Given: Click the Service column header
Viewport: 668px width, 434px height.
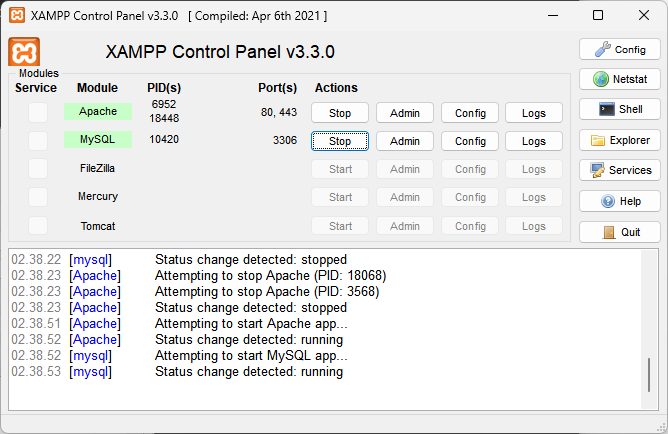Looking at the screenshot, I should (x=36, y=88).
